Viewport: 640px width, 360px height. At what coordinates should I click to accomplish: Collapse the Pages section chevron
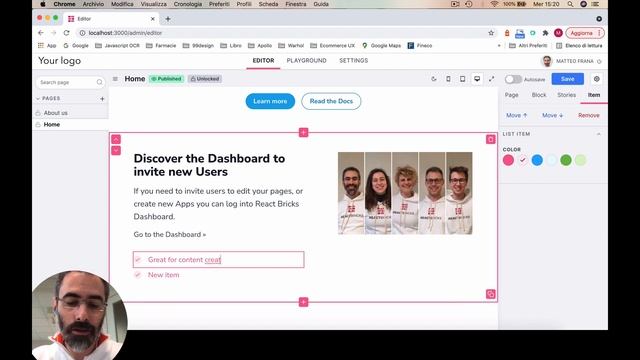point(38,98)
